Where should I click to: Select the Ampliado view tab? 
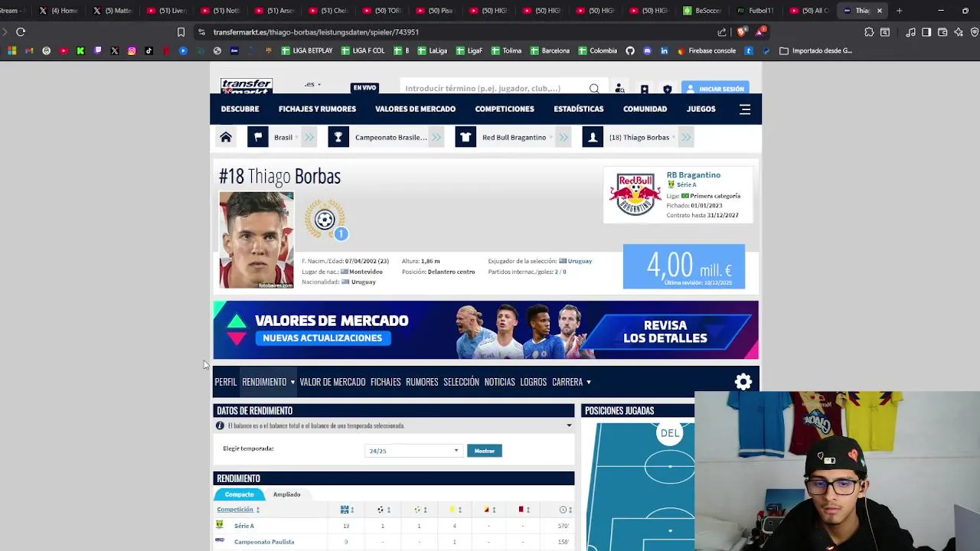(x=287, y=494)
